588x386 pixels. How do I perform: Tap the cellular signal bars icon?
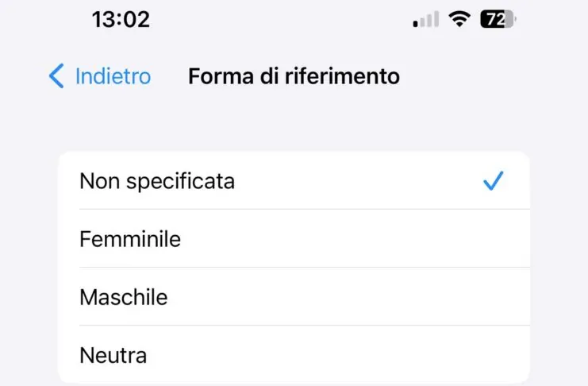(426, 20)
